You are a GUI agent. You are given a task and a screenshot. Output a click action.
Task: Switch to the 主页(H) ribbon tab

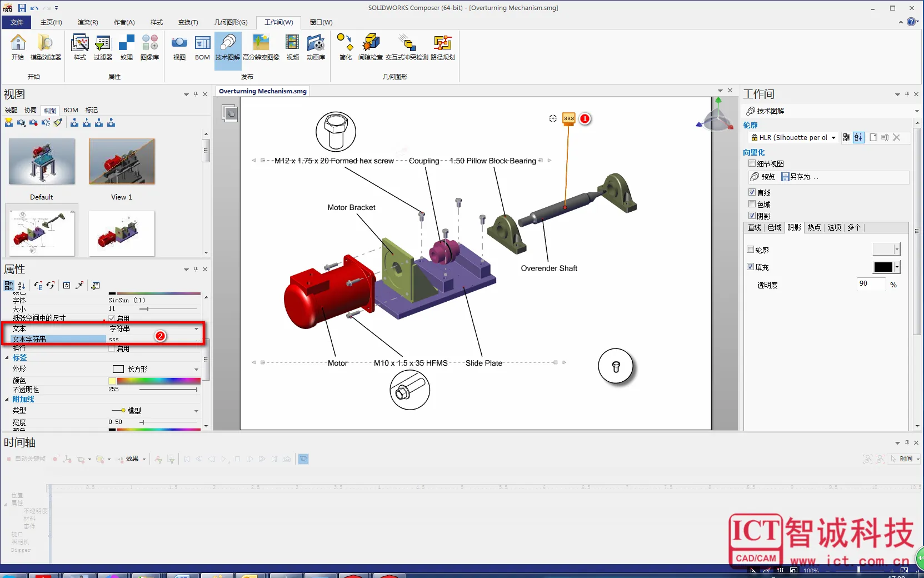(51, 22)
